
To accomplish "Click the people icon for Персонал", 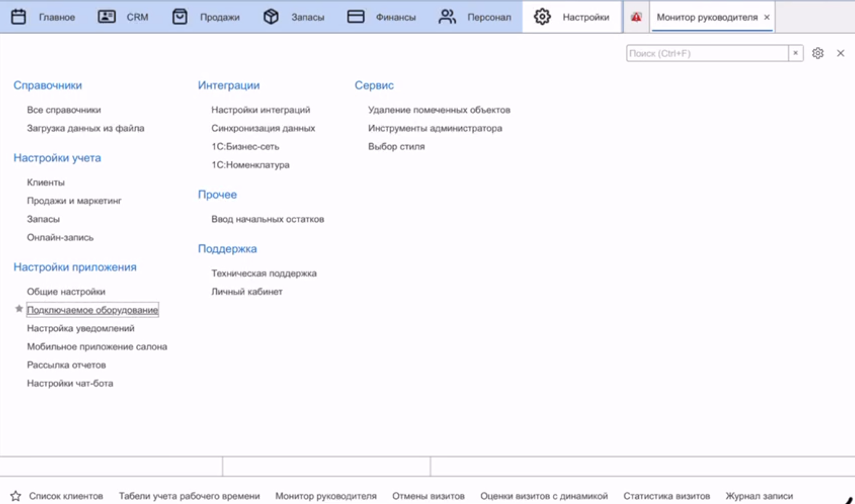I will point(447,17).
